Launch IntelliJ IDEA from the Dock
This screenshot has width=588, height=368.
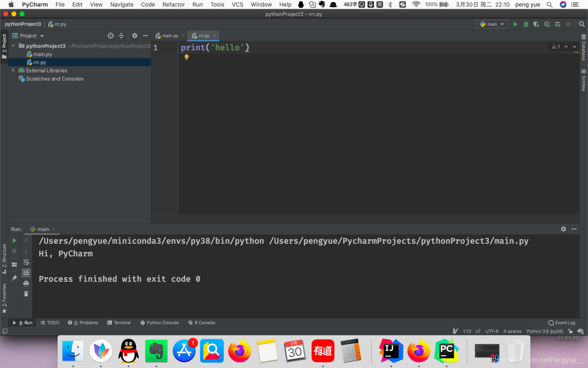click(391, 351)
